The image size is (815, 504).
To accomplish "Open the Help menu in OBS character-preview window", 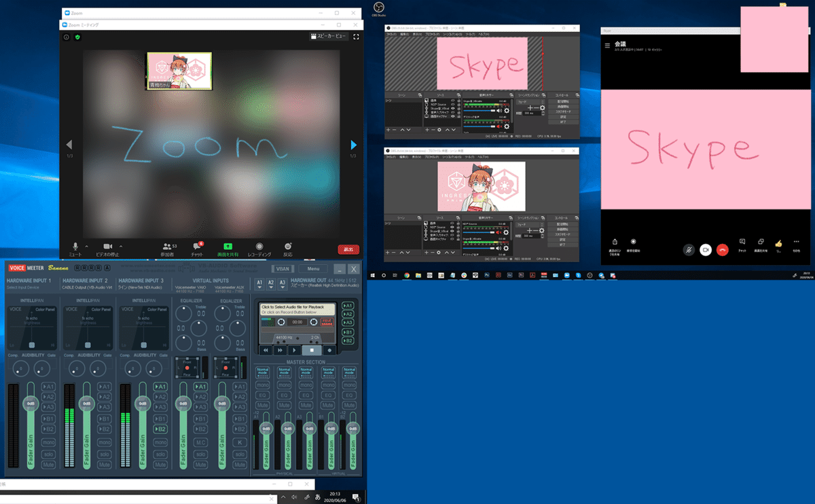I will click(484, 156).
